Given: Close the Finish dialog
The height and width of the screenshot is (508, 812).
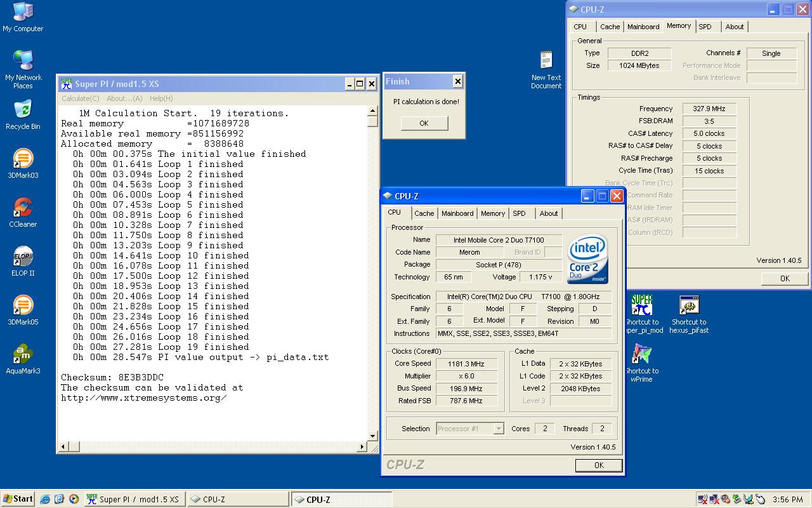Looking at the screenshot, I should tap(457, 81).
